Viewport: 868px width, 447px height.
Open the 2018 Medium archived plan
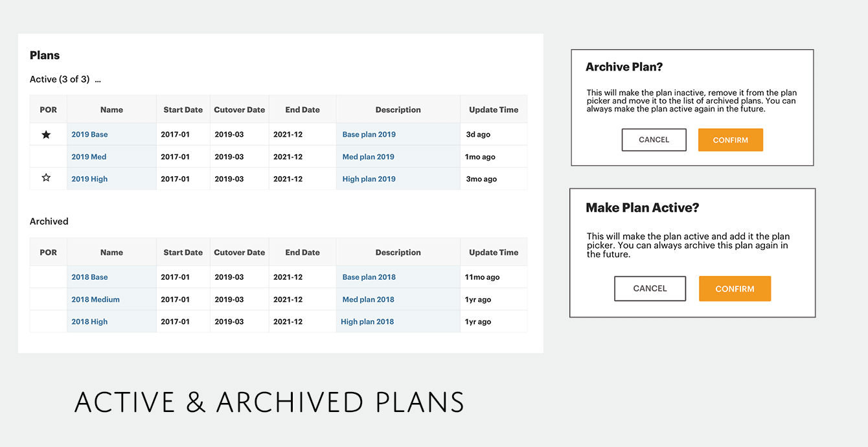click(95, 299)
